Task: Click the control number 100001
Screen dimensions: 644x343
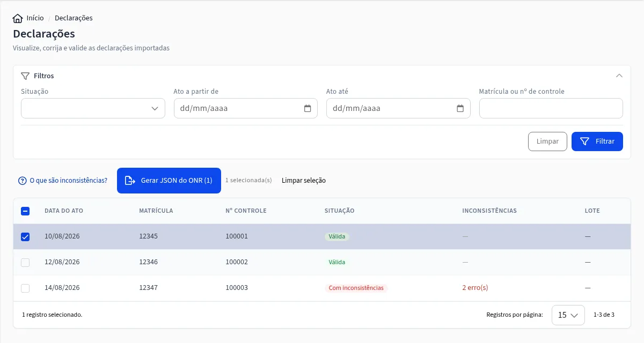Action: (x=237, y=236)
